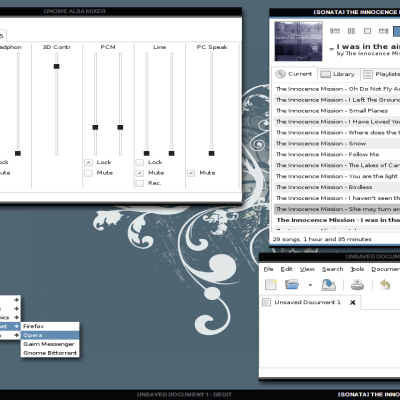Screen dimensions: 400x400
Task: Click the left PCM channel slider handle
Action: click(x=95, y=127)
